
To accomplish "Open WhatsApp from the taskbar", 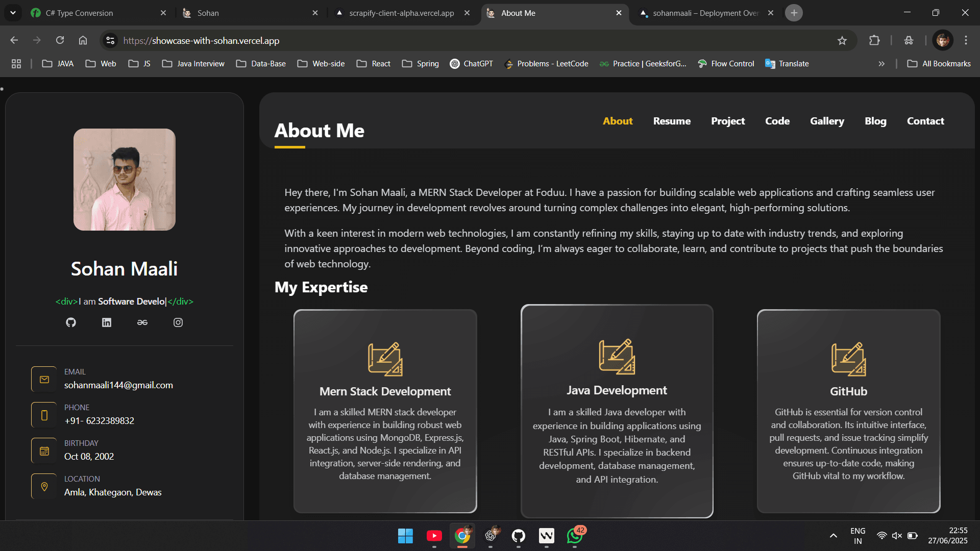I will coord(574,536).
